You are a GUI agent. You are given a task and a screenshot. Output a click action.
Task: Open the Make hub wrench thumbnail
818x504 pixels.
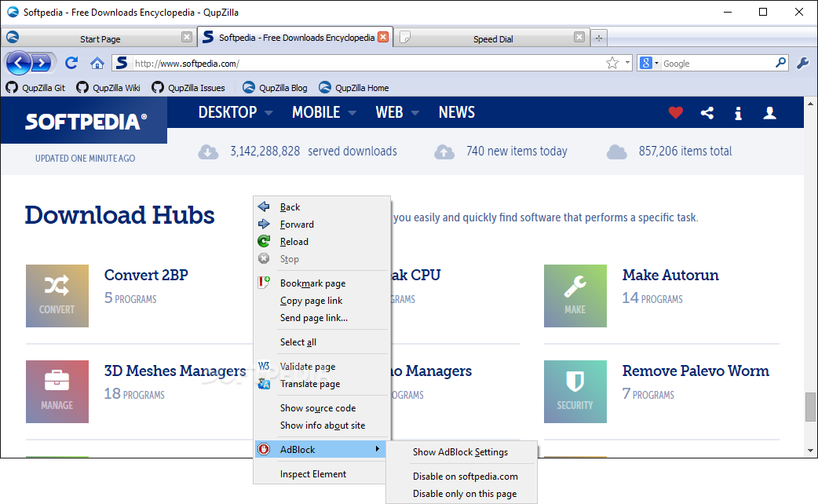click(x=575, y=296)
